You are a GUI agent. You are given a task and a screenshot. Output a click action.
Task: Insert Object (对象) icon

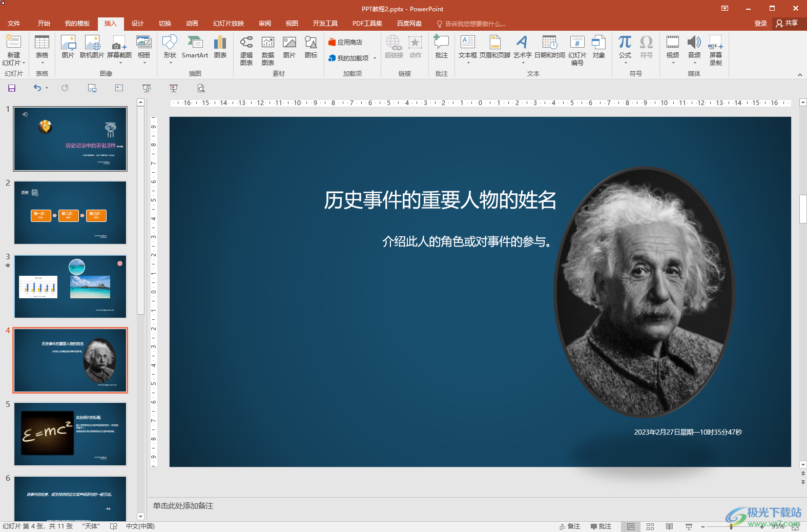pyautogui.click(x=599, y=47)
